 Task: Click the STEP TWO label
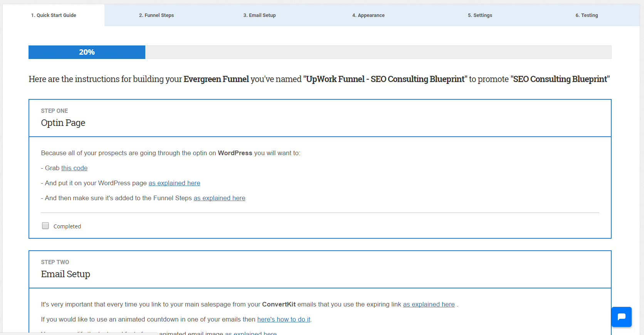click(55, 262)
